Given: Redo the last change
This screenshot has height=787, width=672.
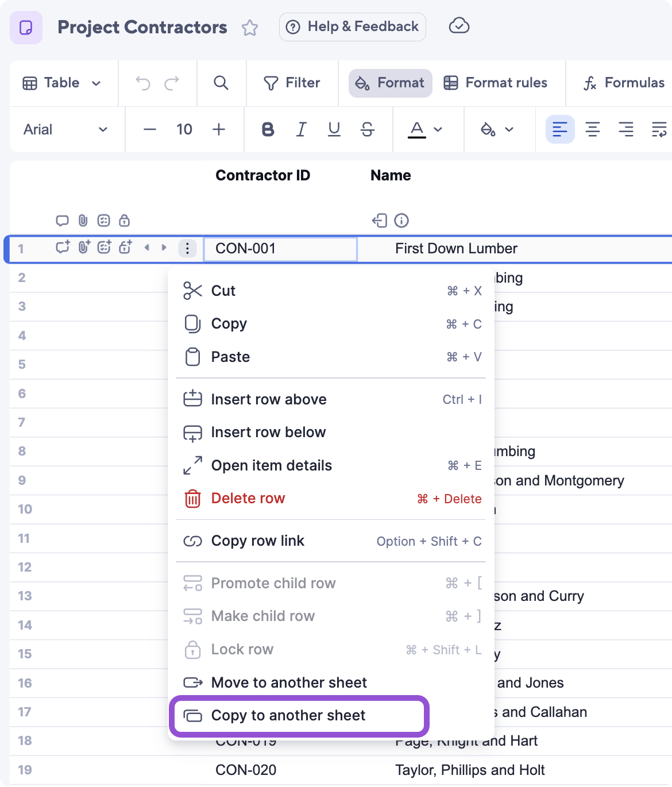Looking at the screenshot, I should tap(173, 83).
